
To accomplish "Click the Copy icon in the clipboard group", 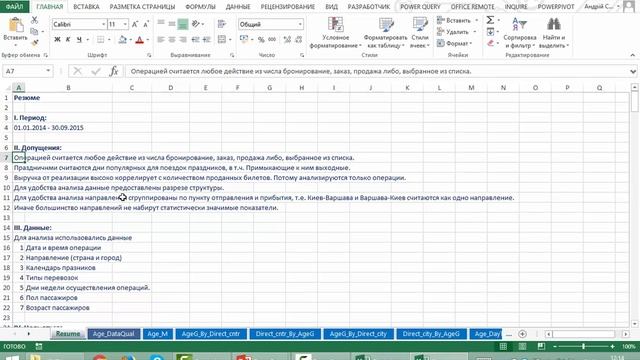I will click(x=34, y=31).
